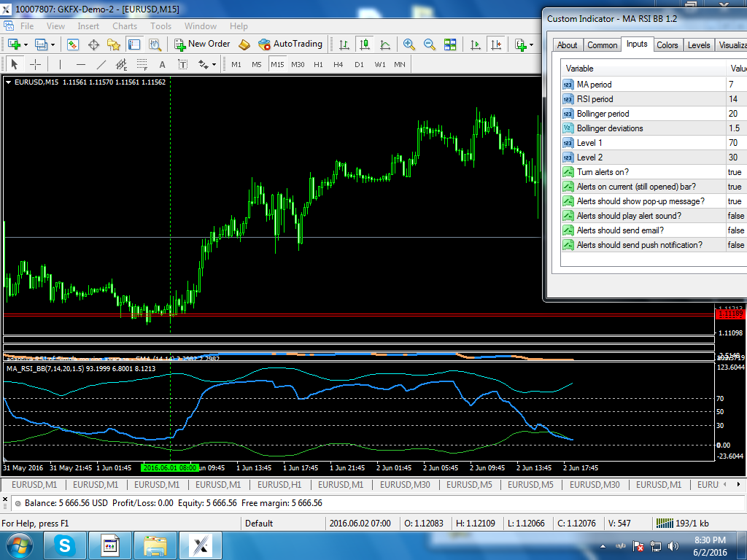747x560 pixels.
Task: Toggle the AutoTrading button
Action: tap(290, 44)
